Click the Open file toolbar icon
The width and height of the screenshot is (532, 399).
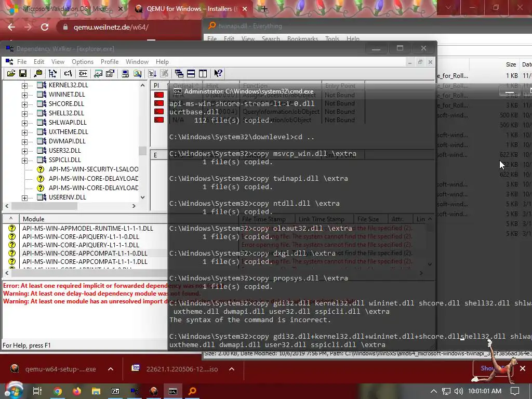(11, 73)
